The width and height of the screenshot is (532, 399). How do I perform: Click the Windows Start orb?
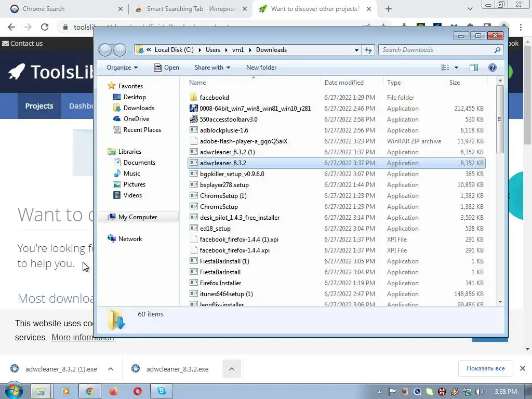[14, 391]
